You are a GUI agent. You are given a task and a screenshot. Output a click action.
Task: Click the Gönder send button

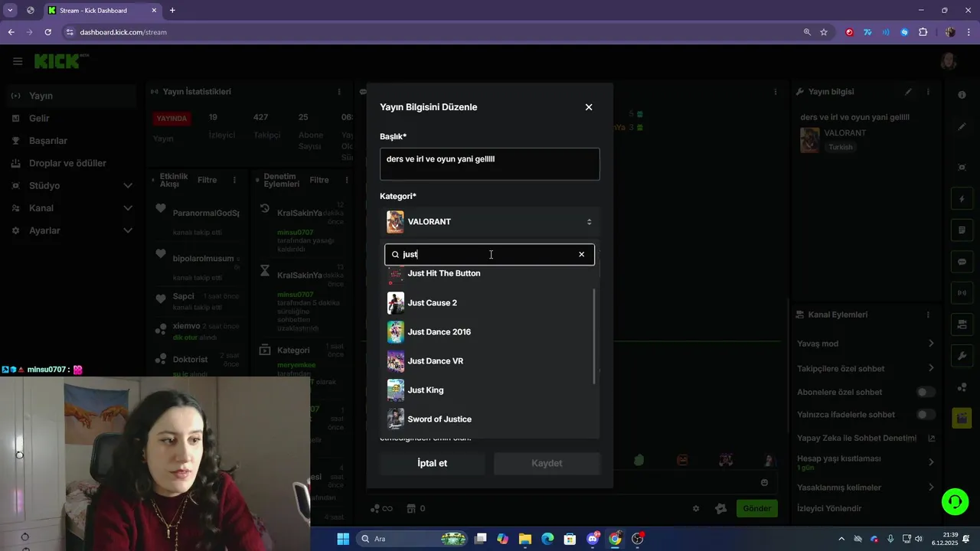(x=756, y=508)
